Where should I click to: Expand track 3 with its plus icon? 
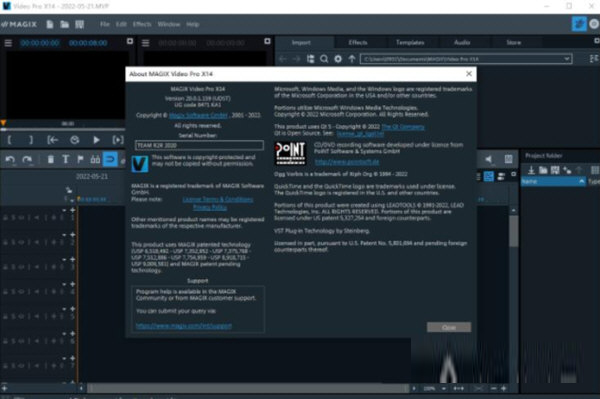coord(72,259)
